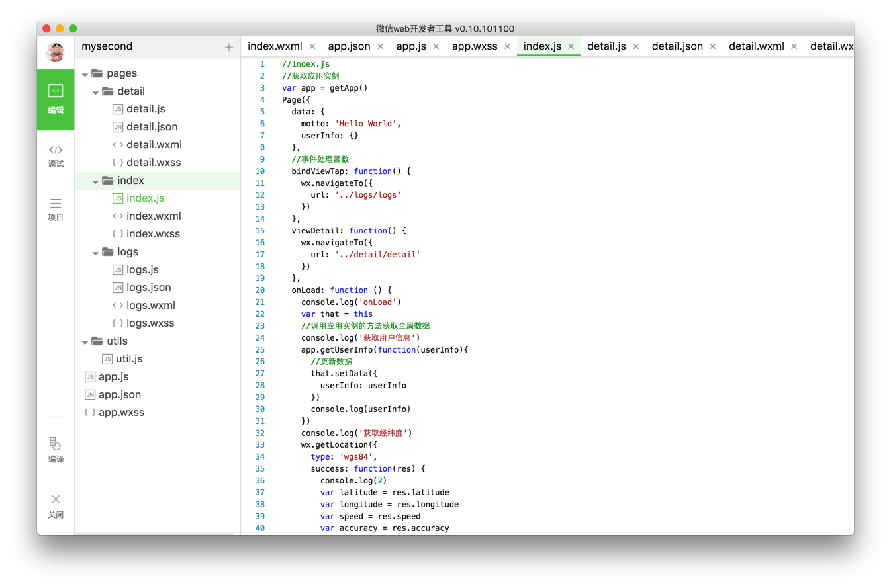Image resolution: width=891 pixels, height=588 pixels.
Task: Collapse the pages folder
Action: (x=85, y=74)
